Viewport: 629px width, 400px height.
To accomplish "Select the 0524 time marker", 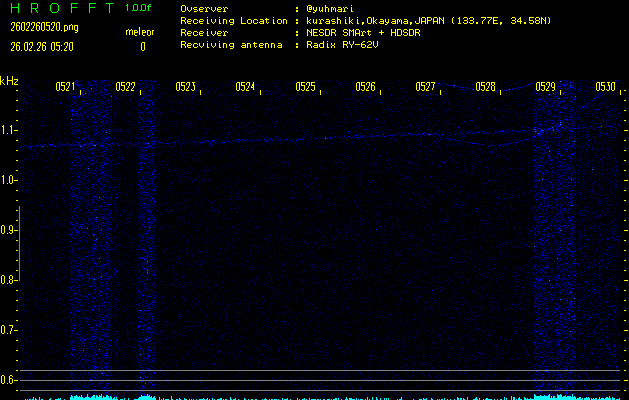I will pos(245,87).
